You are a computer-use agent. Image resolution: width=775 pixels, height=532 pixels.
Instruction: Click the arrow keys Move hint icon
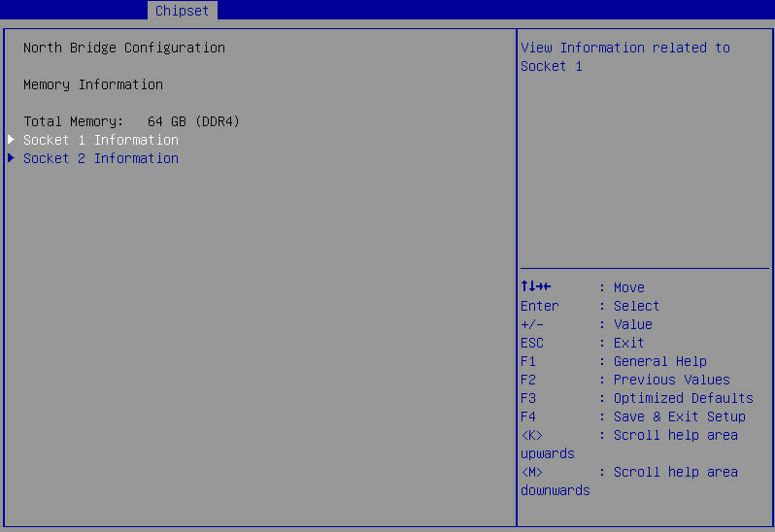pos(536,286)
